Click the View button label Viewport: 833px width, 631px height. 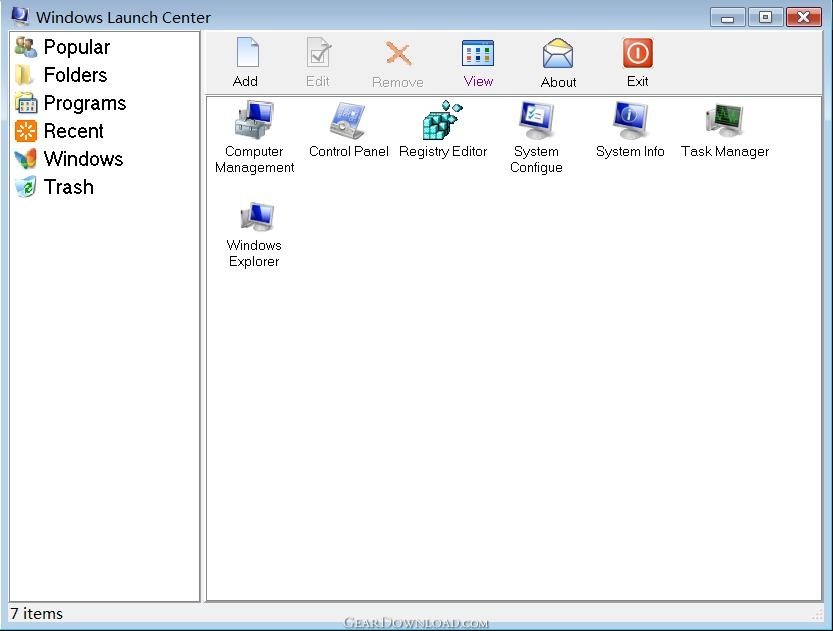pos(478,81)
